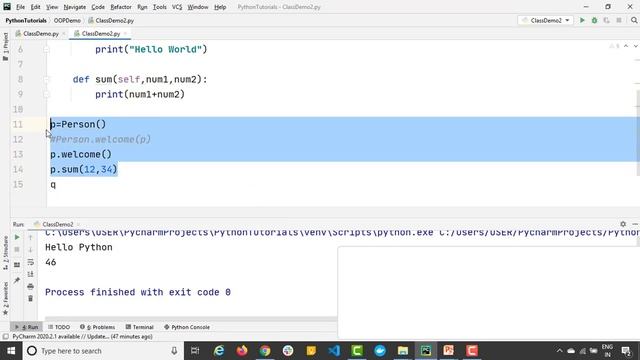
Task: Click the fold marker on line 9
Action: (46, 94)
